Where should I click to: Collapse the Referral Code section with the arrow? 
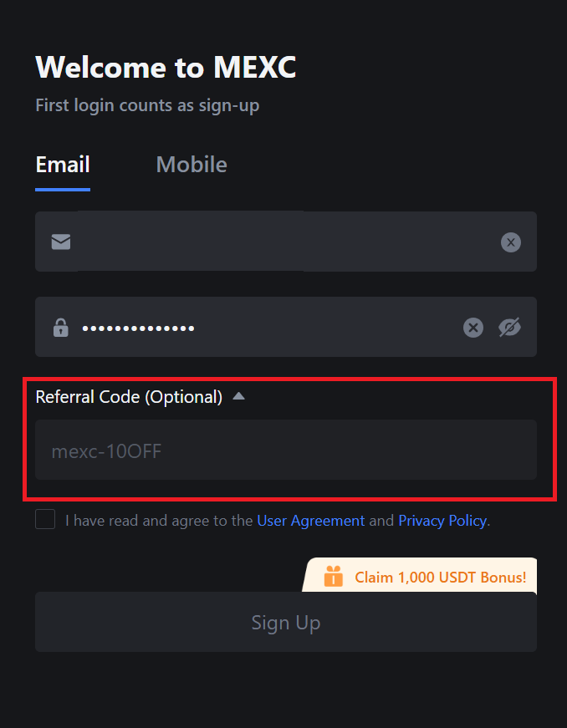pos(238,396)
